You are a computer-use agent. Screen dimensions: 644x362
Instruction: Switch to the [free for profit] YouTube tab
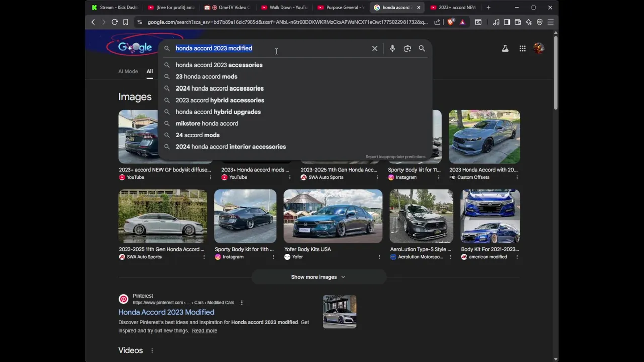point(172,7)
